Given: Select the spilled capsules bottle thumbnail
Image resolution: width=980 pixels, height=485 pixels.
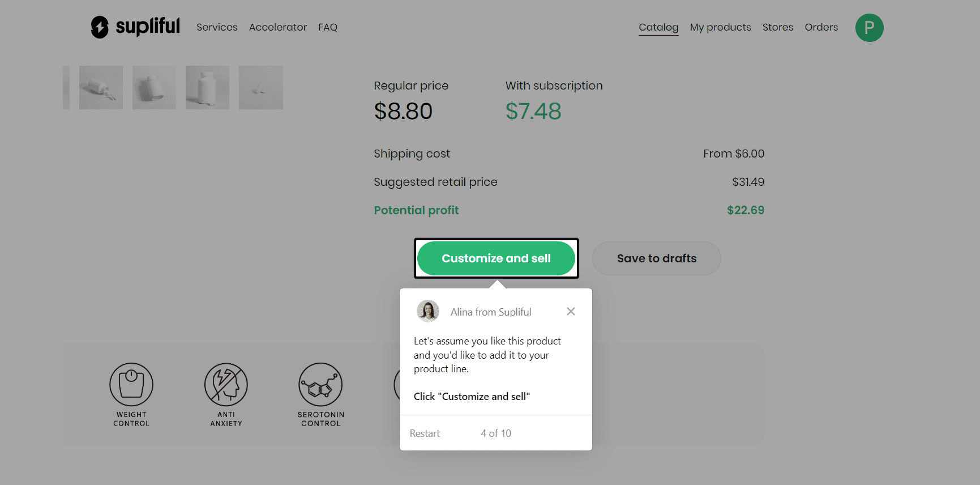Looking at the screenshot, I should 101,87.
